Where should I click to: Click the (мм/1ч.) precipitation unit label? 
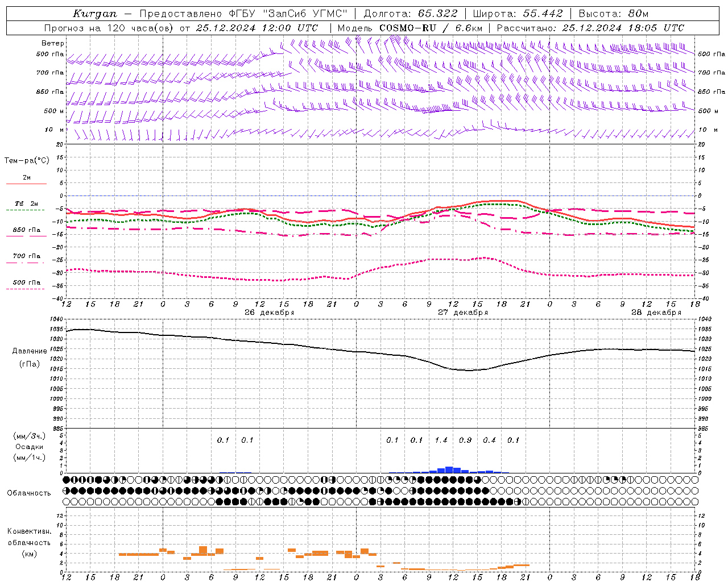[x=30, y=458]
